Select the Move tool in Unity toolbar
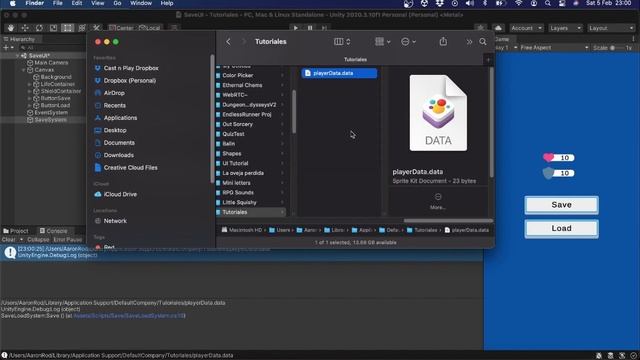The image size is (640, 360). 25,28
